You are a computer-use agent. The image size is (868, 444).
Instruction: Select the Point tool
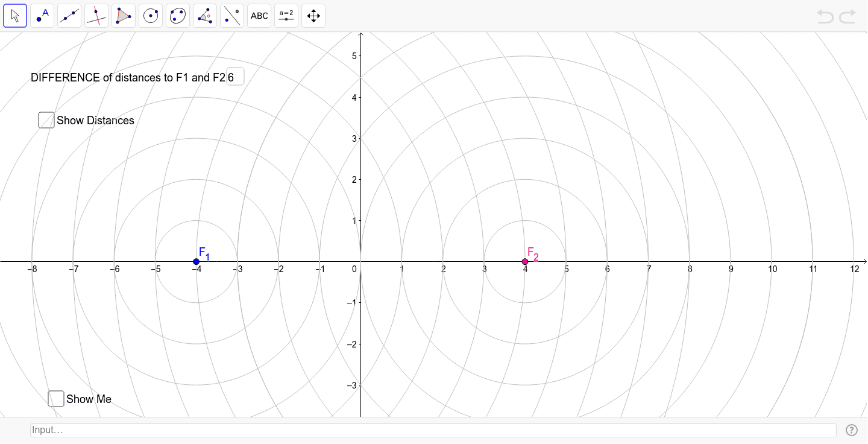click(x=42, y=16)
